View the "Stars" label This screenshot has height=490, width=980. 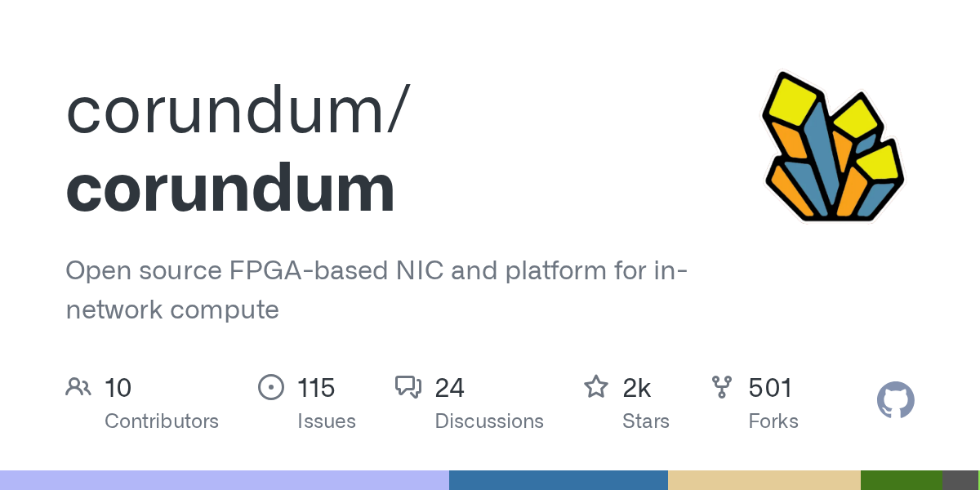point(646,421)
